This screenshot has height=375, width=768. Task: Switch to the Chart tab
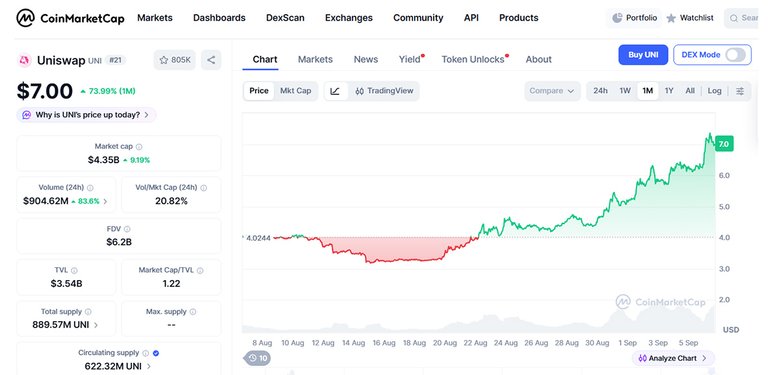pos(265,60)
